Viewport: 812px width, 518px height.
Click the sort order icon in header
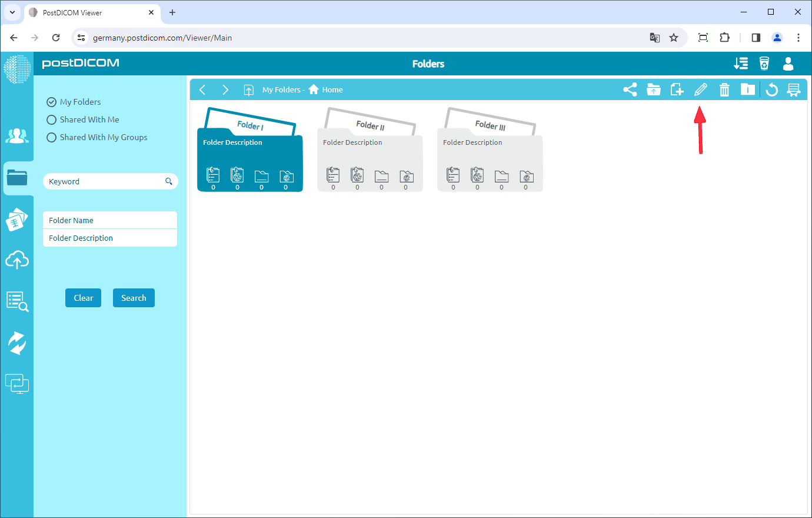coord(741,64)
